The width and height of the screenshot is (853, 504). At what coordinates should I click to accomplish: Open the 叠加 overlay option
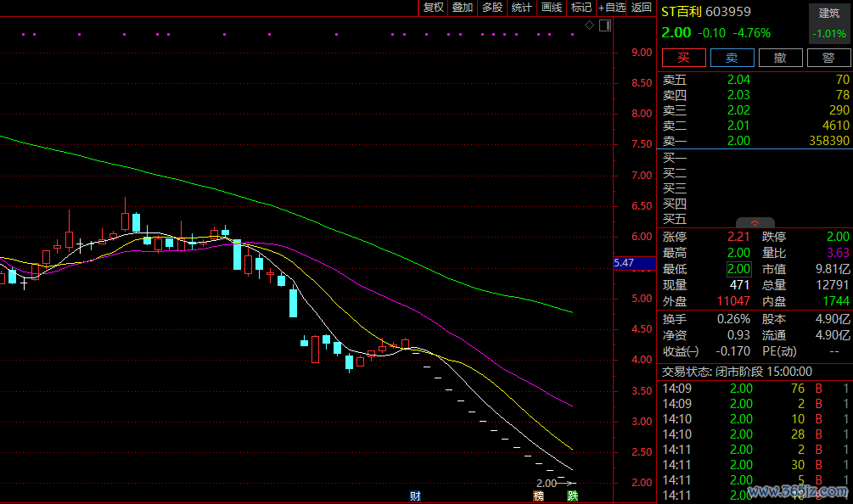(x=463, y=8)
